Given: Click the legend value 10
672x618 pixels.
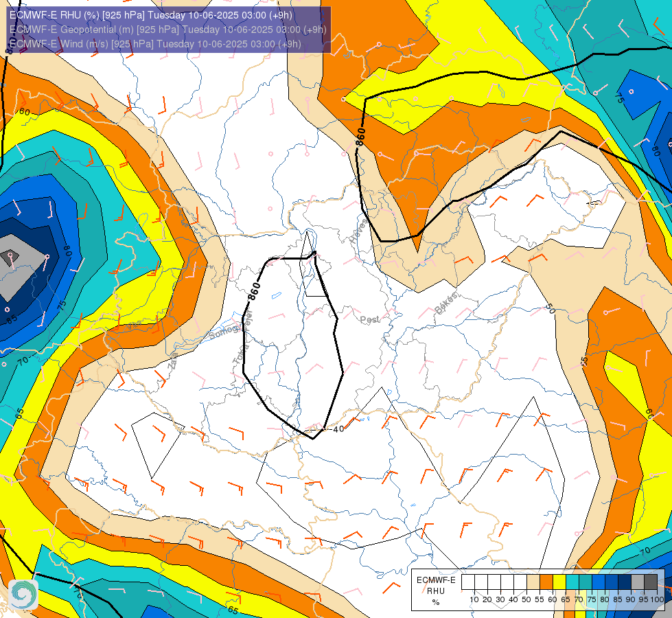Looking at the screenshot, I should click(x=474, y=599).
